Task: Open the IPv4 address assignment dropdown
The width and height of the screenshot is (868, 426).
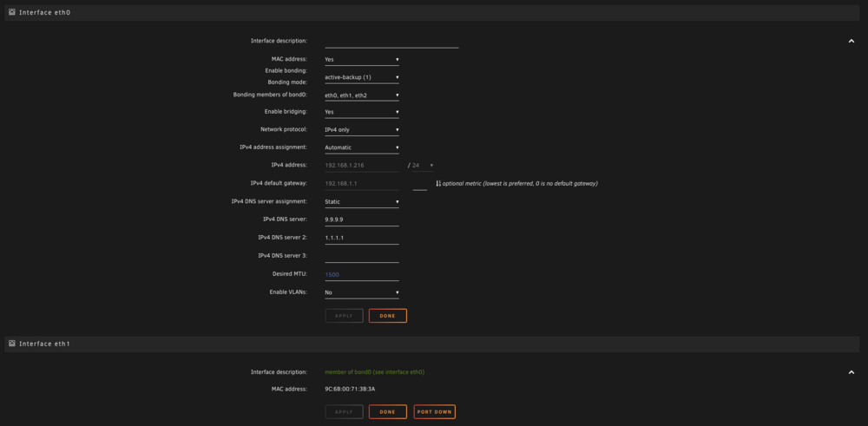Action: coord(361,147)
